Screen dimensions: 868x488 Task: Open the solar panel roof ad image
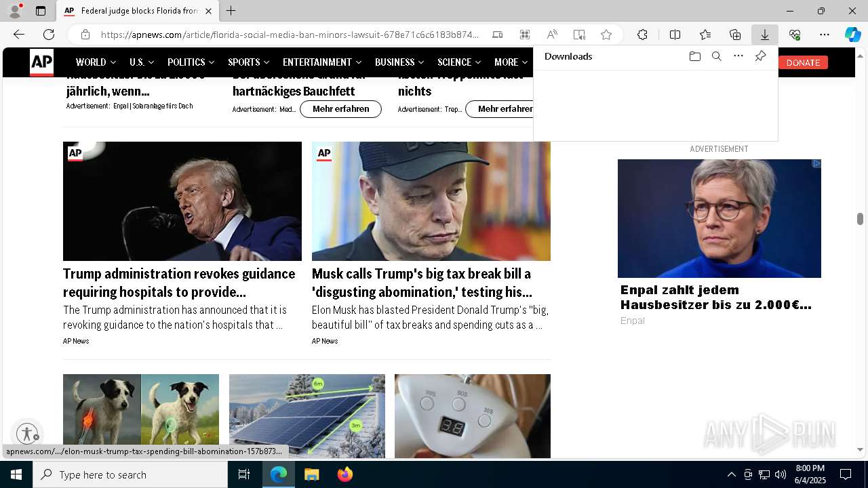307,415
